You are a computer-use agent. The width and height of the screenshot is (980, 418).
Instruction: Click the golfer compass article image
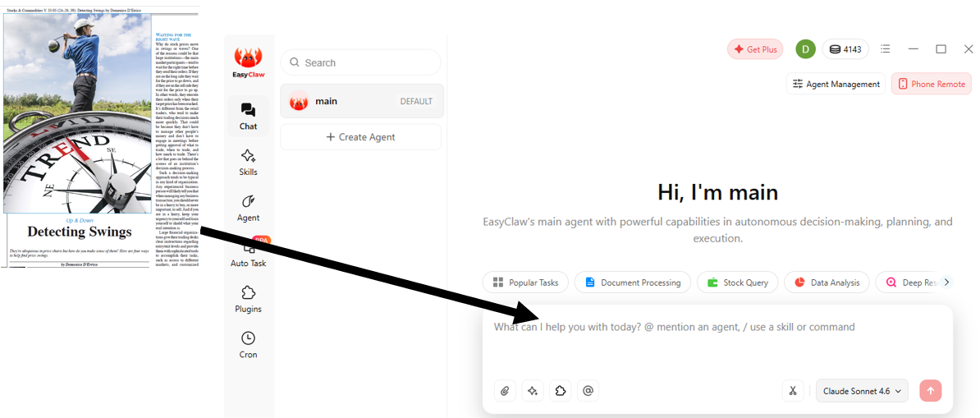tap(77, 114)
